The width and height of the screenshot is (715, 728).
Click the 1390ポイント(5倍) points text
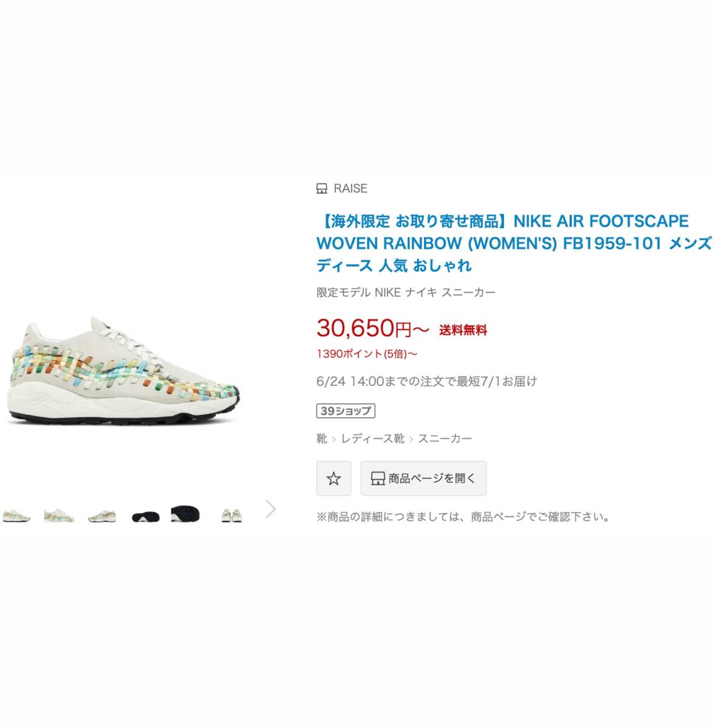(x=367, y=354)
